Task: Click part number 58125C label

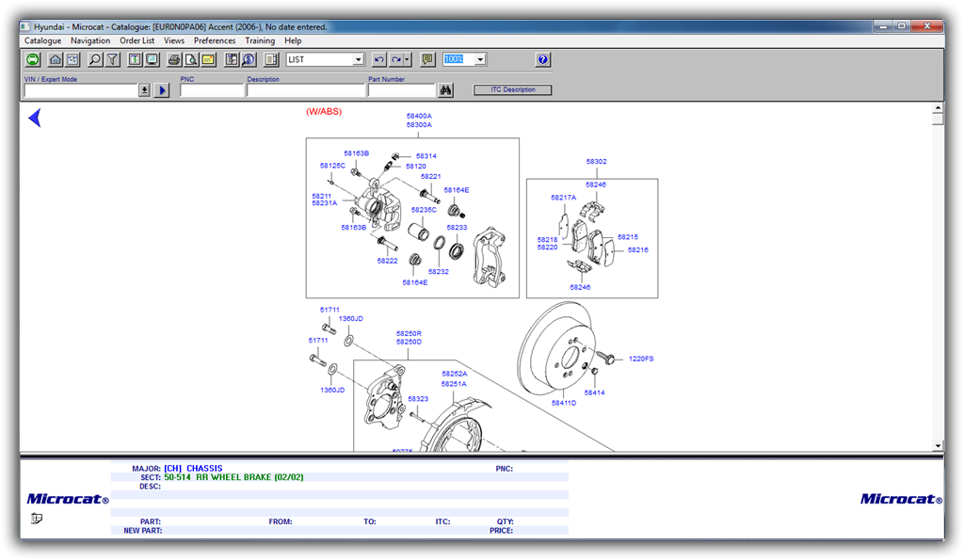Action: (x=332, y=166)
